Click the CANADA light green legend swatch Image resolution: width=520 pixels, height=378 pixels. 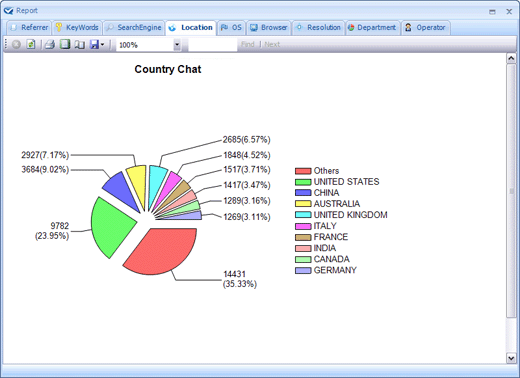click(x=303, y=259)
